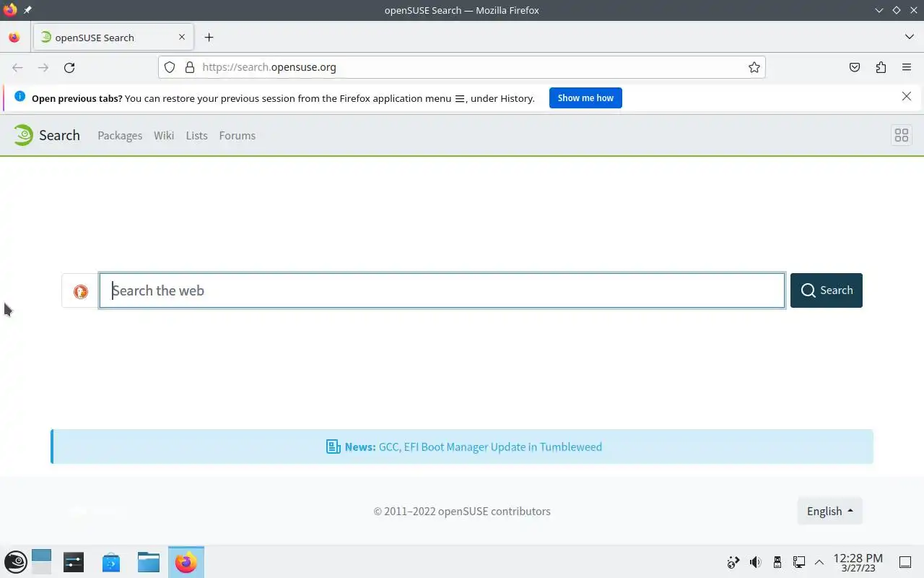
Task: Reload the page with the refresh icon
Action: point(69,67)
